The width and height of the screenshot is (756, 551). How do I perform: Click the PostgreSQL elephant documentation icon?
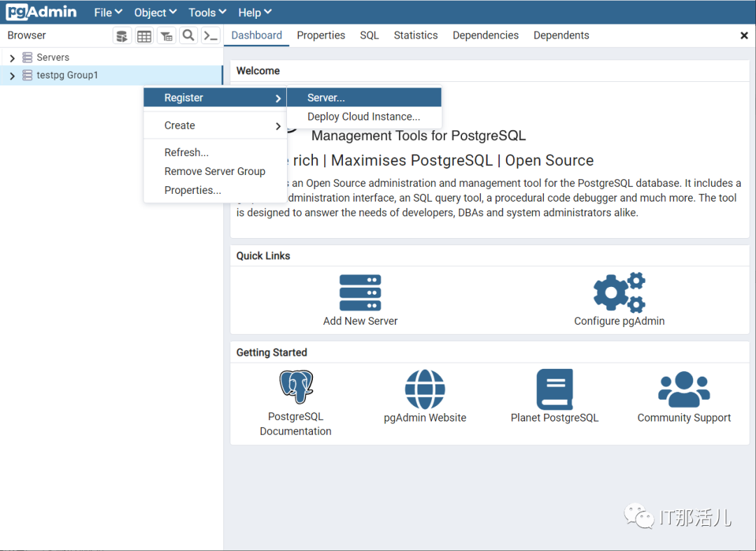coord(296,386)
